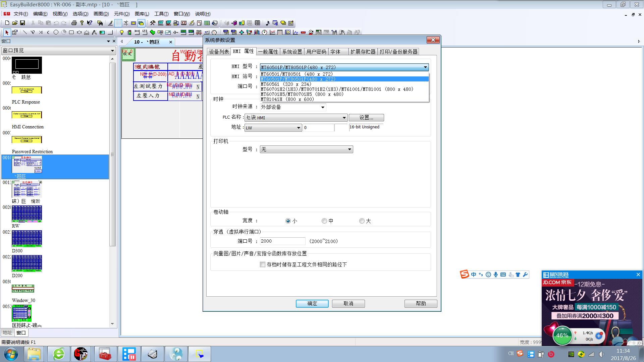The width and height of the screenshot is (644, 362).
Task: Click the 确定 button
Action: (312, 303)
